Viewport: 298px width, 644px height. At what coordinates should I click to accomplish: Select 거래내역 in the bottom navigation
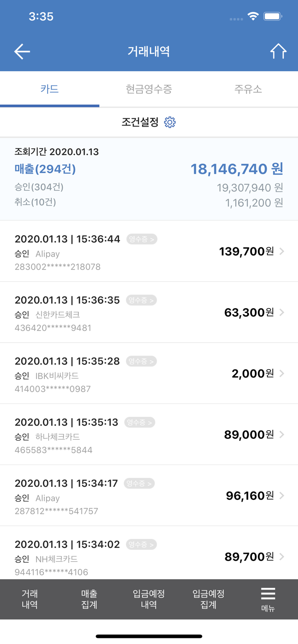point(29,599)
